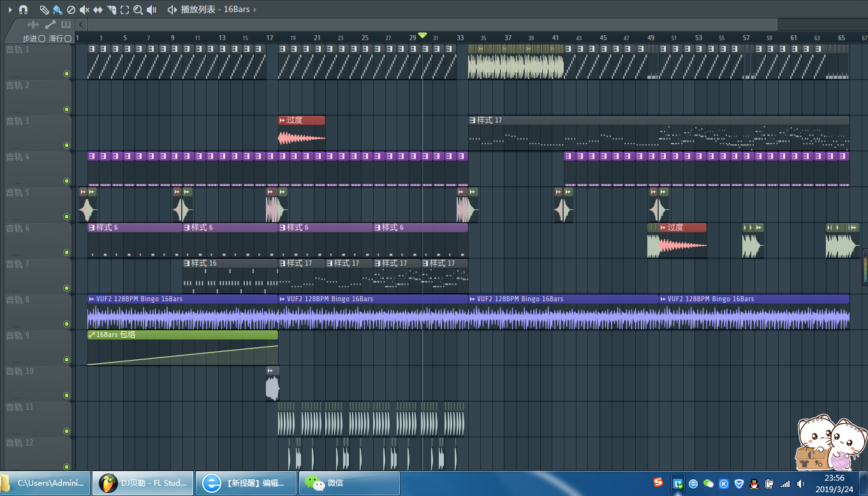Open 16Bars 包络 automation clip menu

92,335
